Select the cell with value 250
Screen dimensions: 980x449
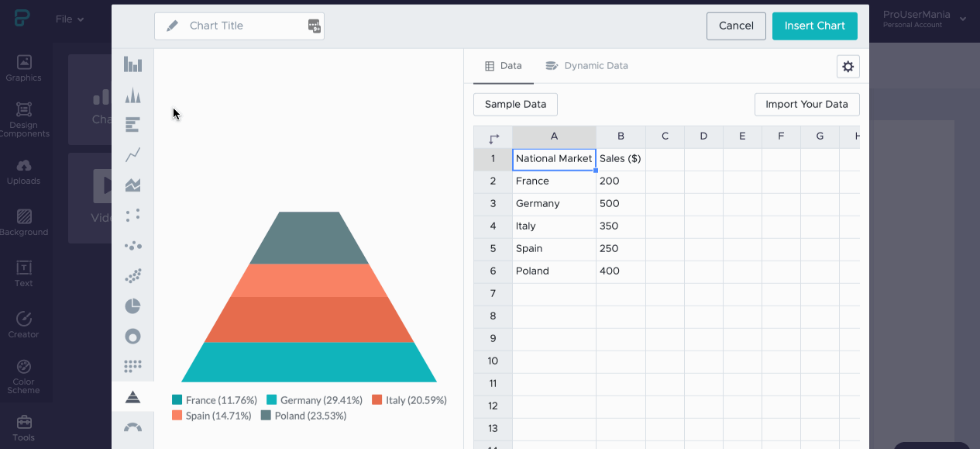point(621,249)
